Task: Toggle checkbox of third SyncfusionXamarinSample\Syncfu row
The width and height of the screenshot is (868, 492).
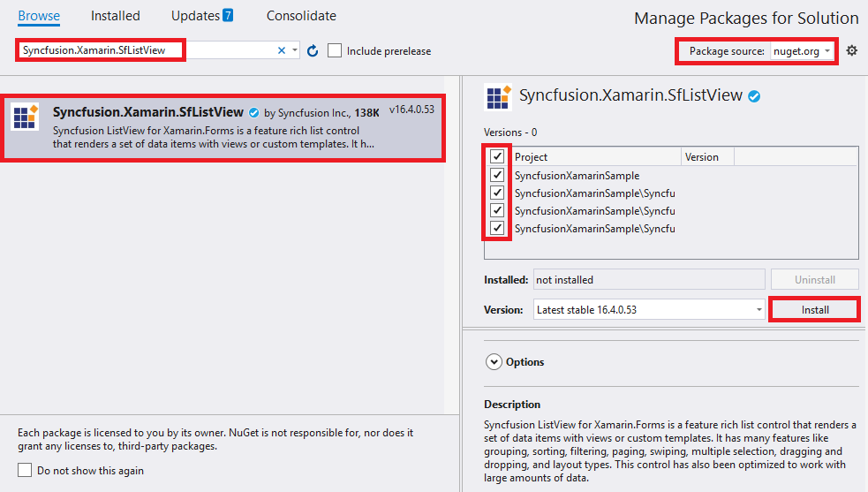Action: click(x=497, y=210)
